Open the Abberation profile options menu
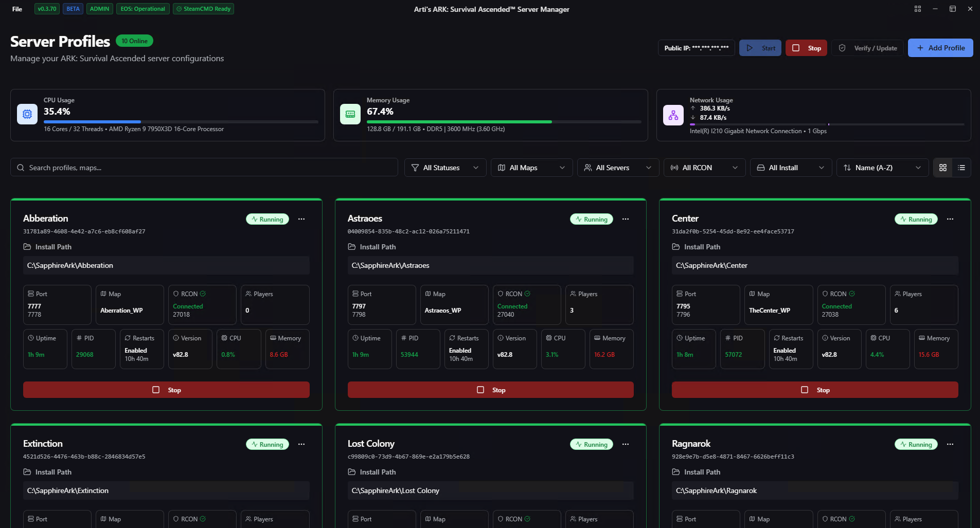This screenshot has height=528, width=980. coord(301,219)
